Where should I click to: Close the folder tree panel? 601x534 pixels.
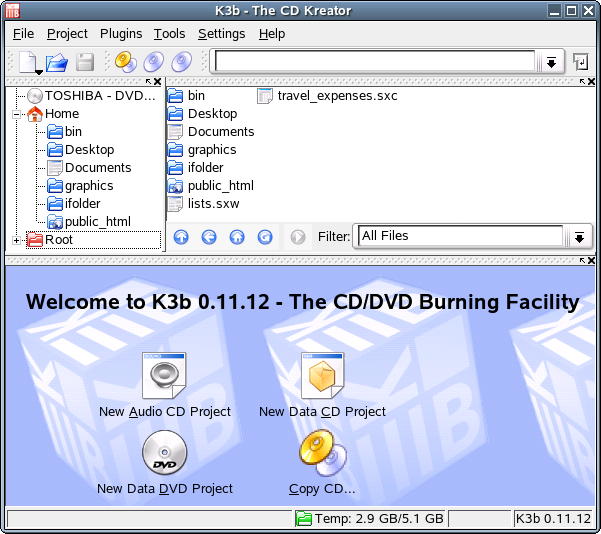click(158, 82)
